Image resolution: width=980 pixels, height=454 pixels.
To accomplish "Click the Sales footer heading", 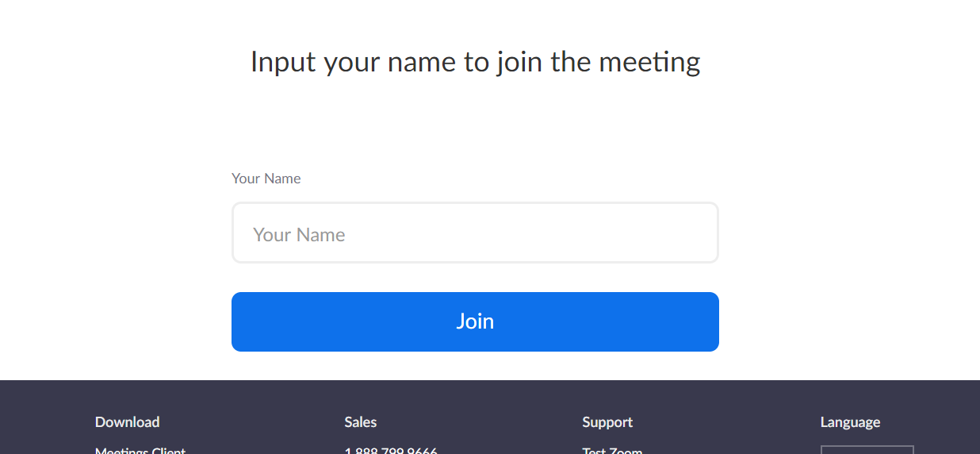I will [x=360, y=422].
